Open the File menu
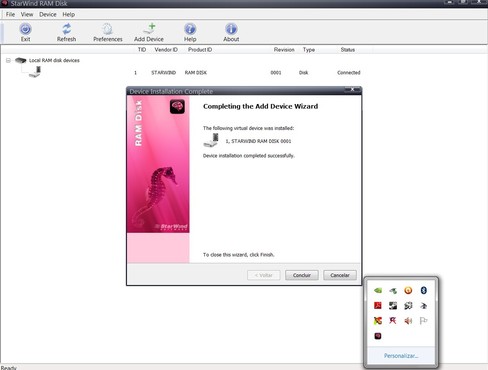The width and height of the screenshot is (488, 370). click(10, 14)
